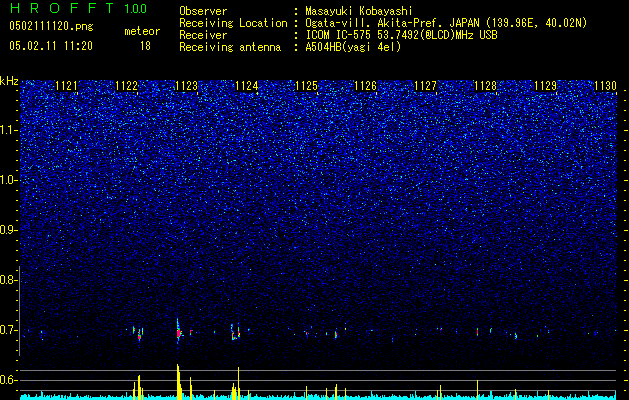
Task: Click the 1128 time marker
Action: pyautogui.click(x=485, y=86)
